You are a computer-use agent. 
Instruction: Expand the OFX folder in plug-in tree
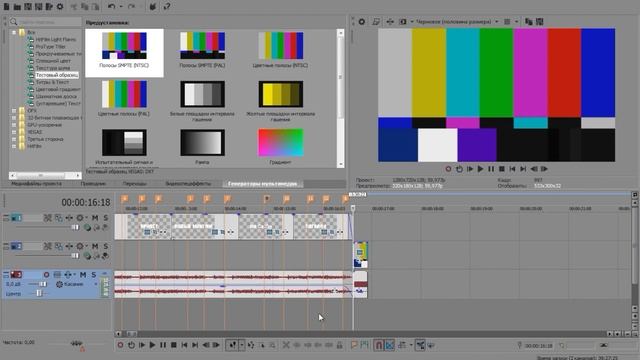(x=14, y=111)
